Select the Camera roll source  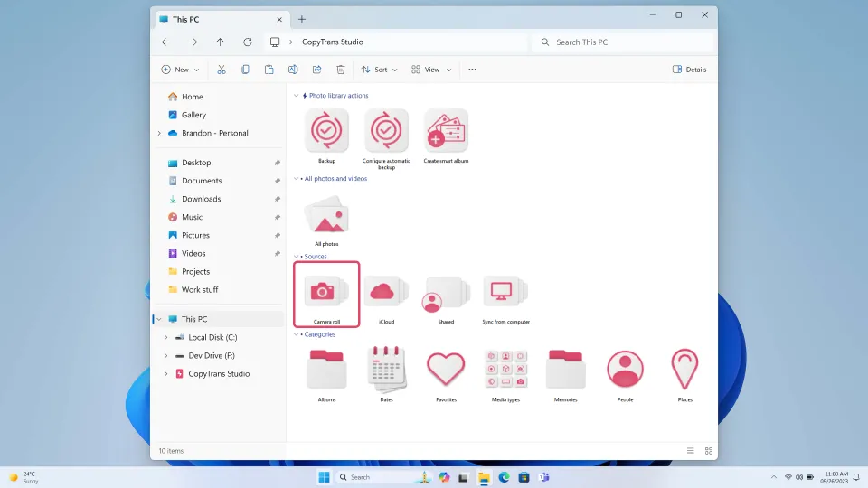click(326, 295)
